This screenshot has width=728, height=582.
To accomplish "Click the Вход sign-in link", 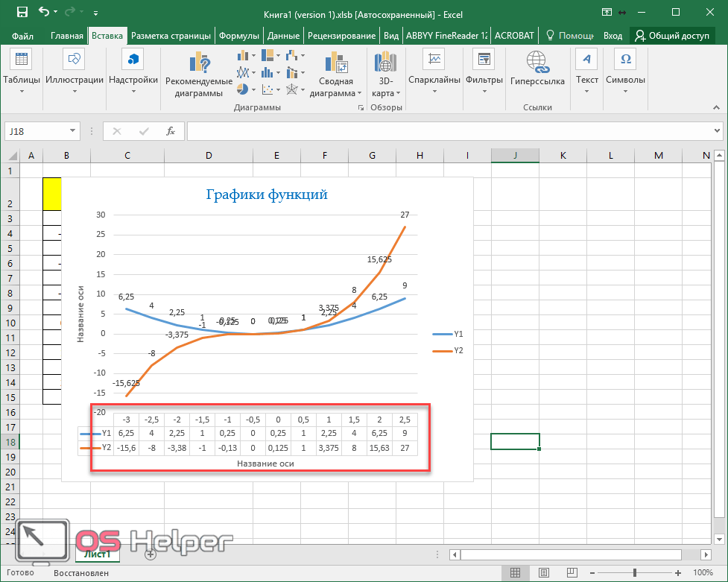I will pos(613,36).
